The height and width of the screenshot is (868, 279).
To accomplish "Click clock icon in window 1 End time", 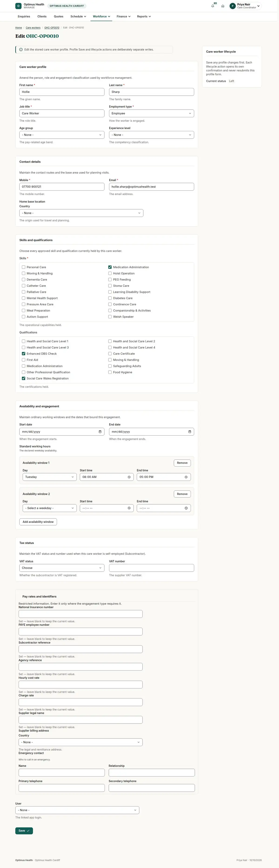I will point(186,477).
